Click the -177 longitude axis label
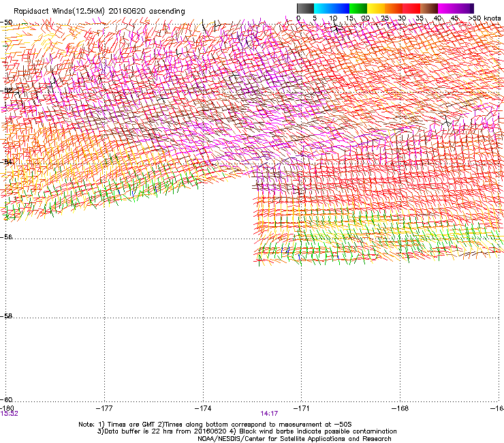The height and width of the screenshot is (443, 504). click(104, 408)
